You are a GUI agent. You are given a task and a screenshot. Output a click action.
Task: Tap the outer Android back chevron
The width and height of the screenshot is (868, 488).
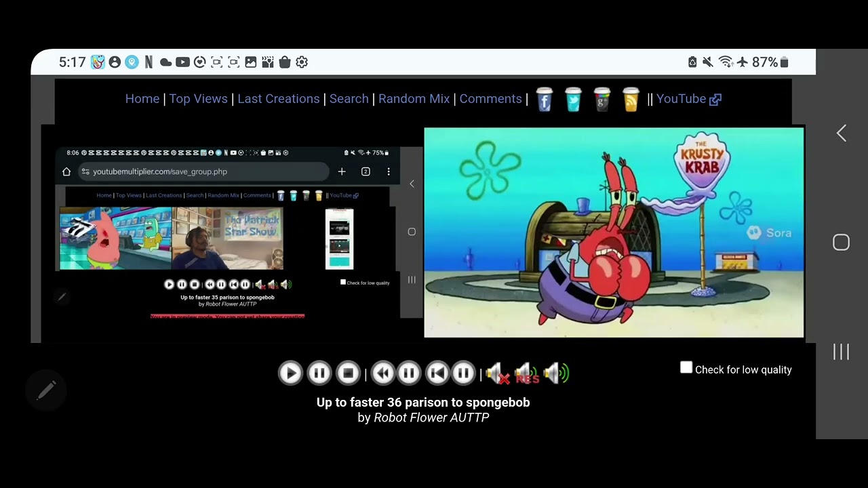[842, 134]
